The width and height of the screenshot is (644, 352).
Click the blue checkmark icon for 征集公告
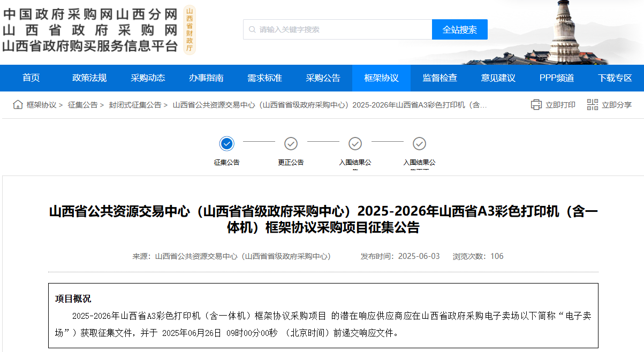point(226,144)
